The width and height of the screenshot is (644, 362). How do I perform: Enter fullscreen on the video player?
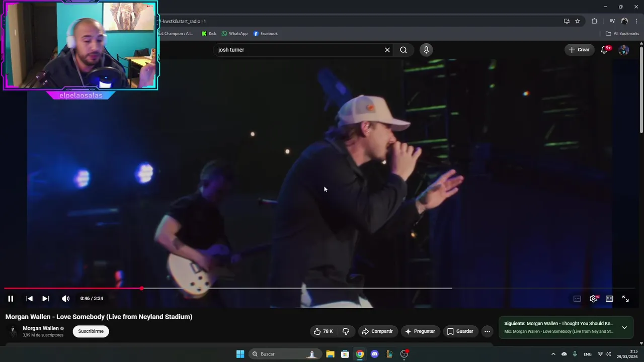tap(625, 299)
